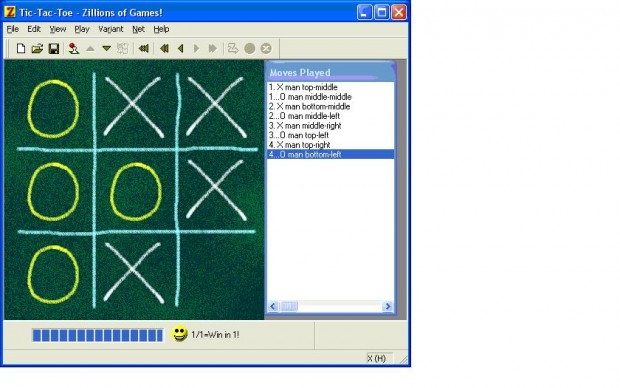620x388 pixels.
Task: Click the blue thinking progress bar
Action: click(x=98, y=335)
